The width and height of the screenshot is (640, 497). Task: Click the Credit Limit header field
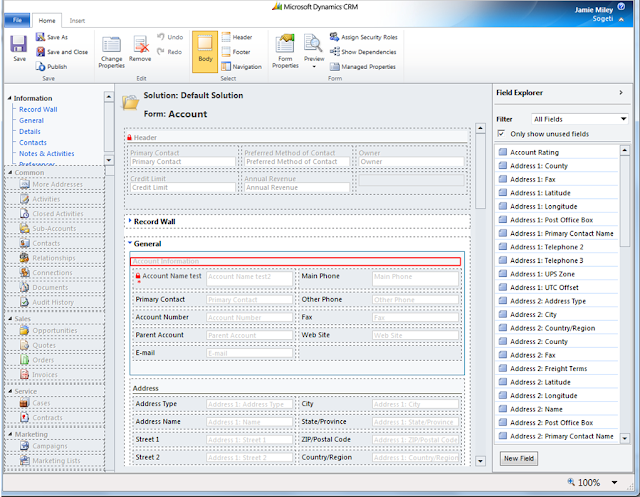click(x=183, y=188)
